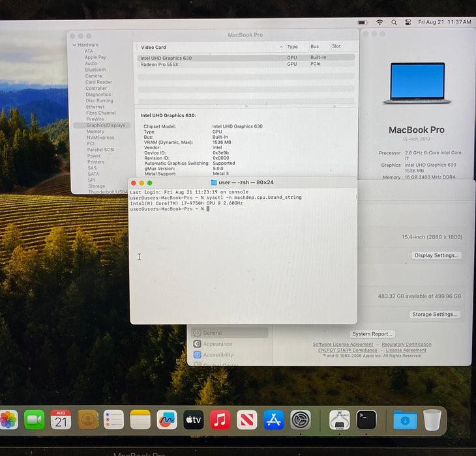
Task: Open the Software License Agreement link
Action: (343, 344)
